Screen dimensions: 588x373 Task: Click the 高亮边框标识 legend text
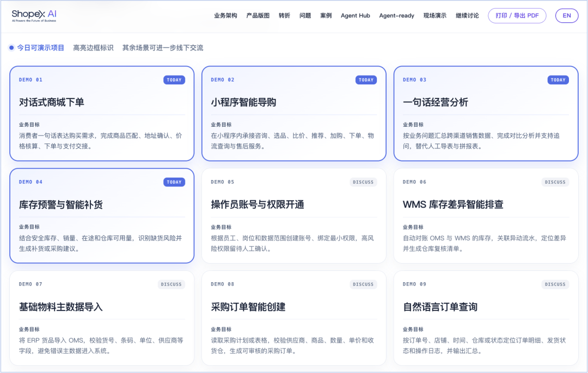tap(93, 47)
